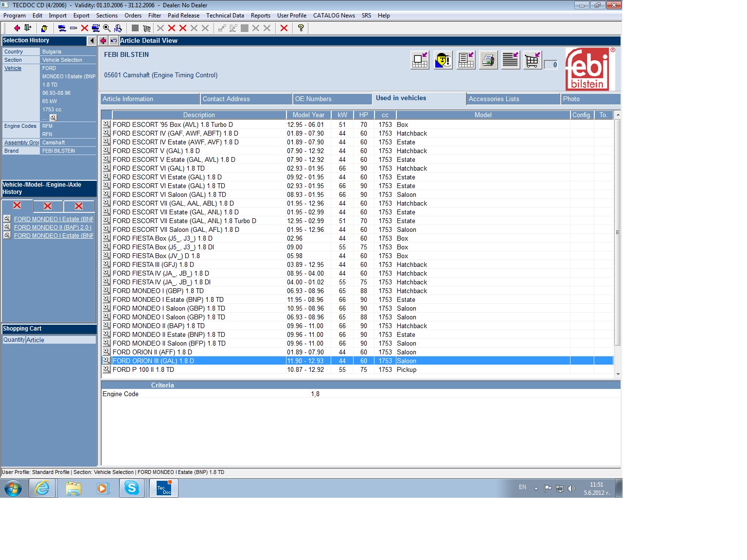747x560 pixels.
Task: Click the face with exclamation icon
Action: 443,60
